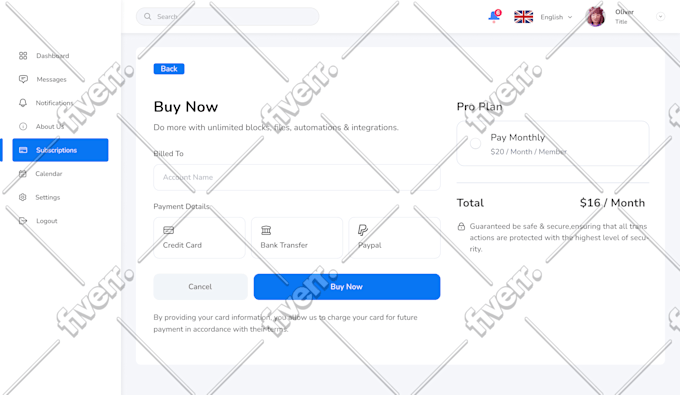Open Oliver's profile avatar

pyautogui.click(x=595, y=17)
